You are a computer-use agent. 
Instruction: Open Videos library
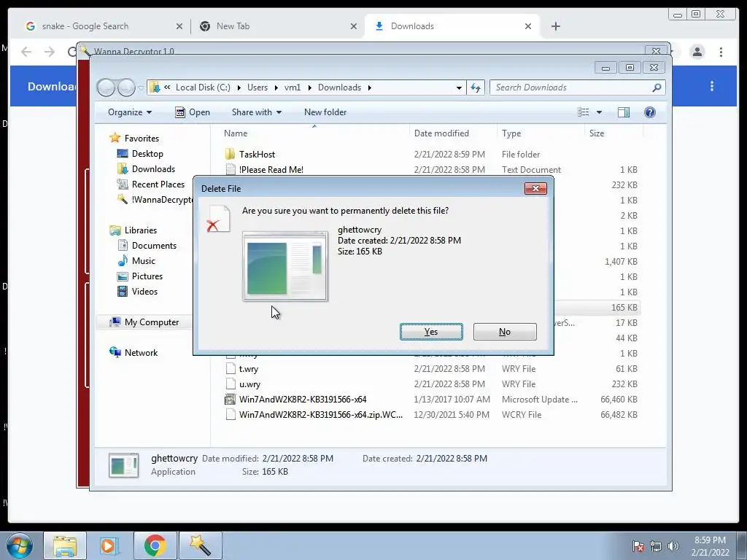(144, 292)
